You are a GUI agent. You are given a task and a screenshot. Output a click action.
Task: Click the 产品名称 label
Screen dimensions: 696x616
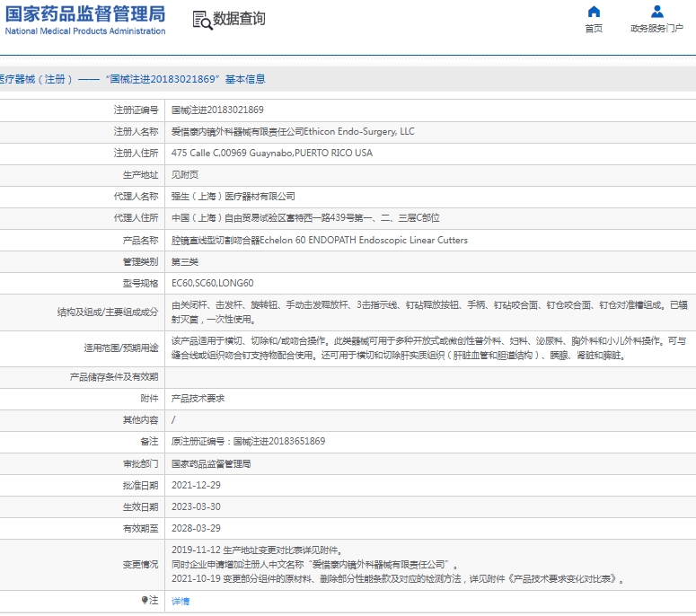point(140,240)
